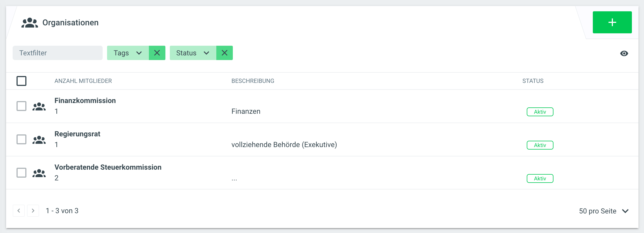Image resolution: width=644 pixels, height=233 pixels.
Task: Click the Finanzkommission group icon
Action: tap(39, 106)
